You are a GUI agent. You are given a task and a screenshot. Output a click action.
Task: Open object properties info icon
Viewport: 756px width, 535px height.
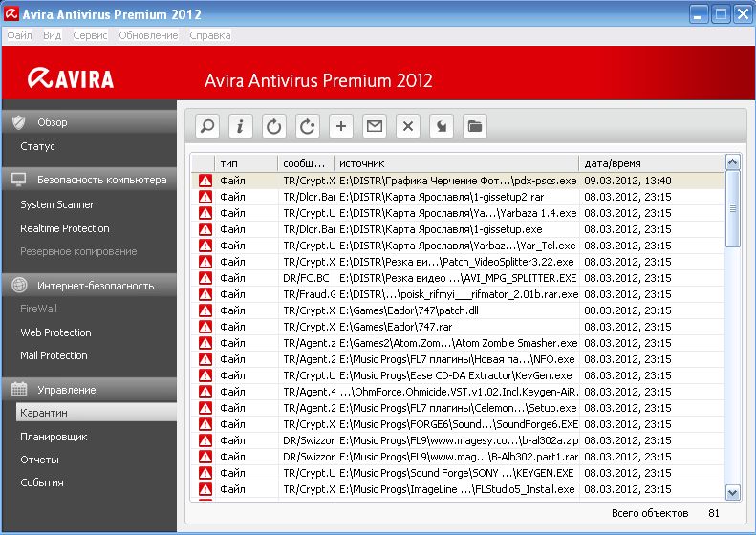[240, 127]
